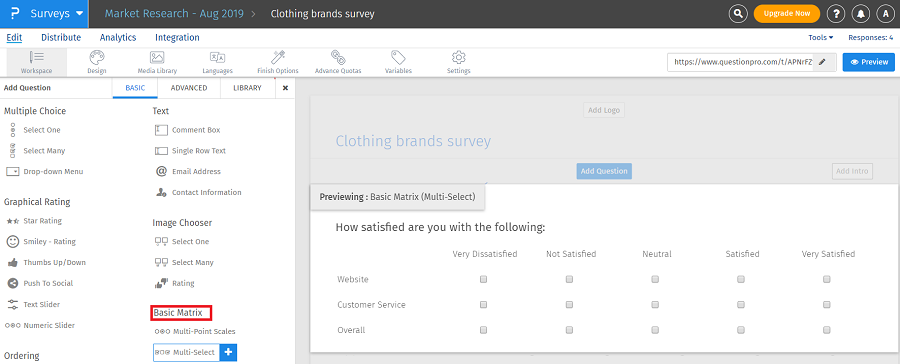The width and height of the screenshot is (900, 364).
Task: Switch to the Edit tab
Action: [14, 37]
